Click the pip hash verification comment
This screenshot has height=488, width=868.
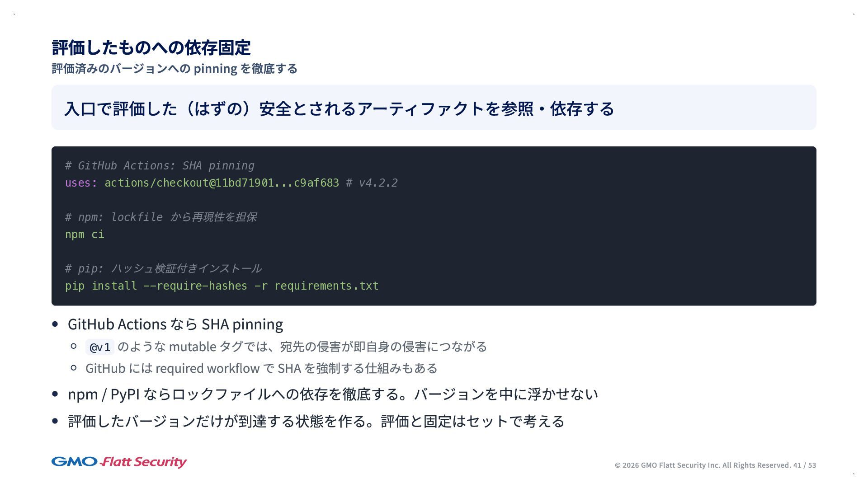point(163,269)
